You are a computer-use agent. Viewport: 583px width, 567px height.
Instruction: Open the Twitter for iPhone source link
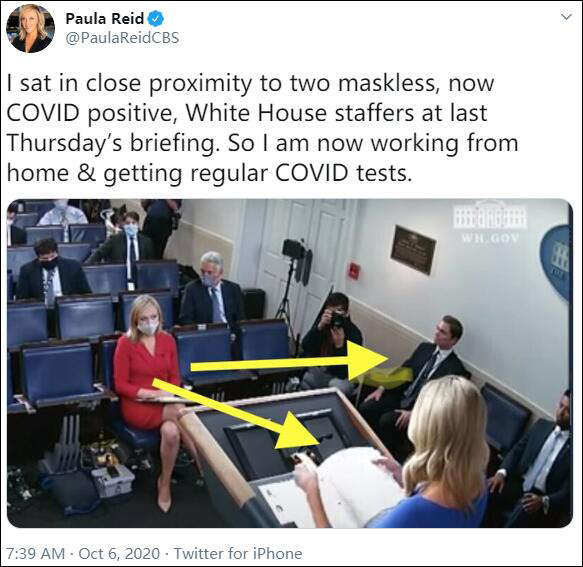[238, 553]
